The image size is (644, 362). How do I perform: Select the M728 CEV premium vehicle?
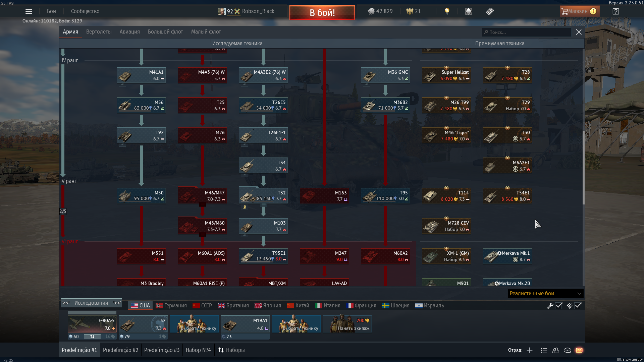click(x=446, y=226)
